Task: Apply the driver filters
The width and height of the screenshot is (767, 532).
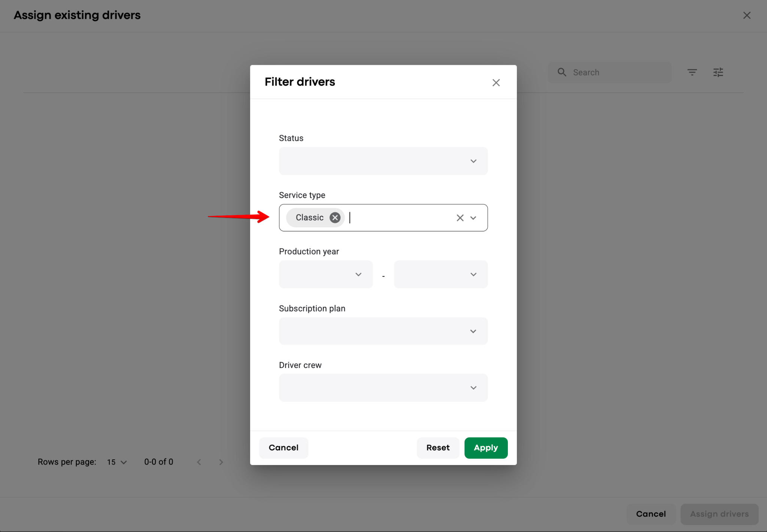Action: 486,448
